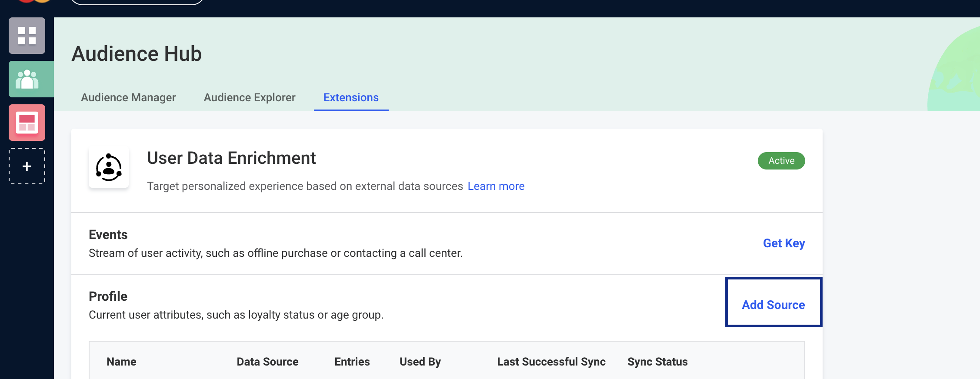Switch to the Audience Manager tab

click(128, 97)
